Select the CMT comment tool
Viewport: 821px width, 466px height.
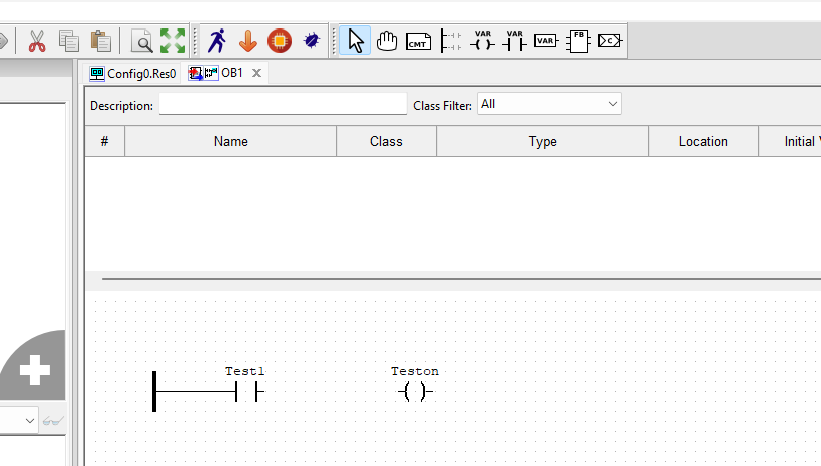coord(418,41)
